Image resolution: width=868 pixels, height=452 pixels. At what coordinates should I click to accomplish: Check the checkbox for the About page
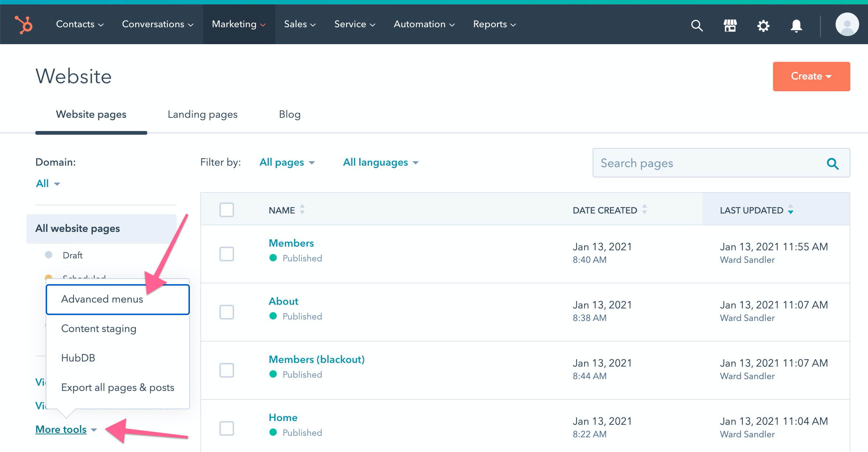coord(226,312)
